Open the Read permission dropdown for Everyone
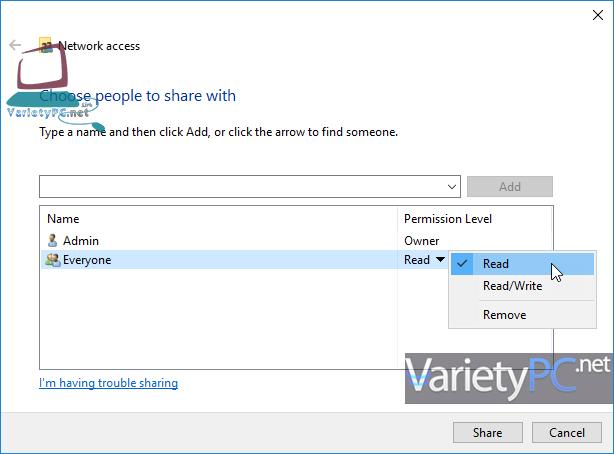This screenshot has height=454, width=614. [440, 260]
